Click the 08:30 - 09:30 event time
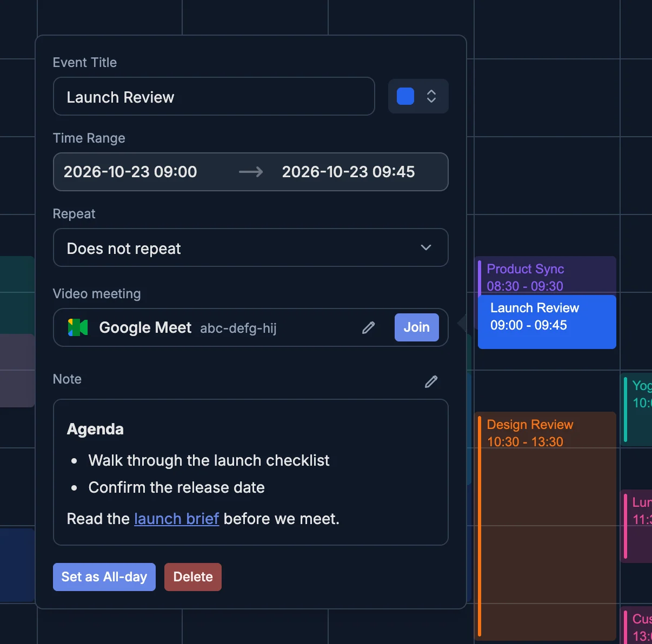 (x=525, y=286)
